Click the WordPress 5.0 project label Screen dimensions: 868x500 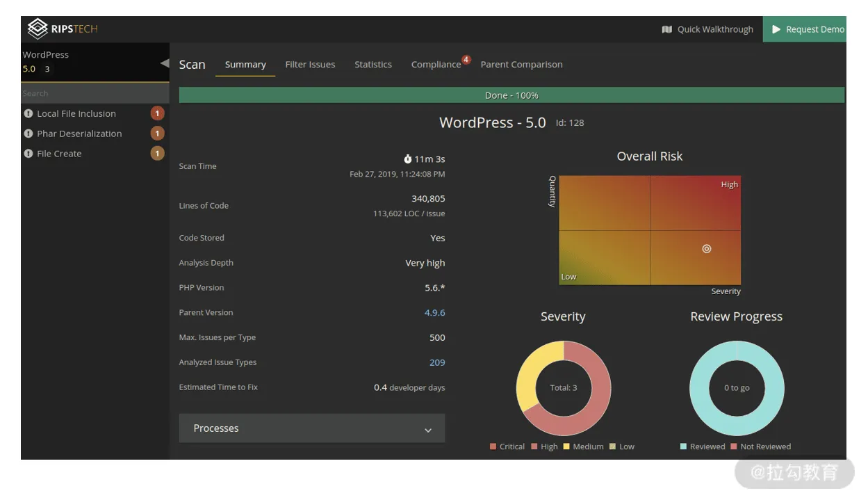pyautogui.click(x=45, y=54)
